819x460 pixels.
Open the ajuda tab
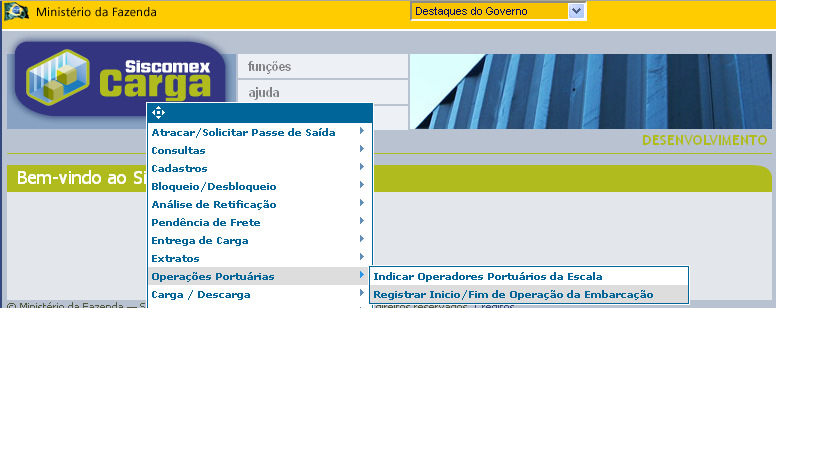point(323,92)
